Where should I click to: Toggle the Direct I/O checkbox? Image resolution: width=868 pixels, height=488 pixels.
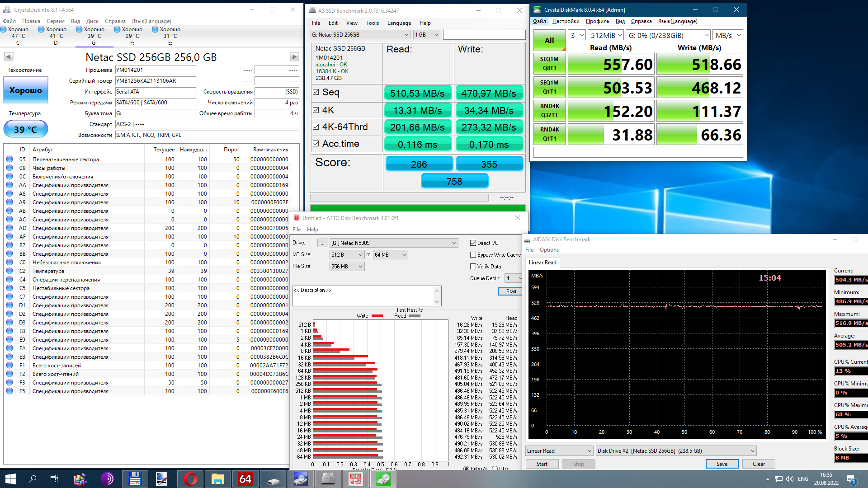(473, 243)
